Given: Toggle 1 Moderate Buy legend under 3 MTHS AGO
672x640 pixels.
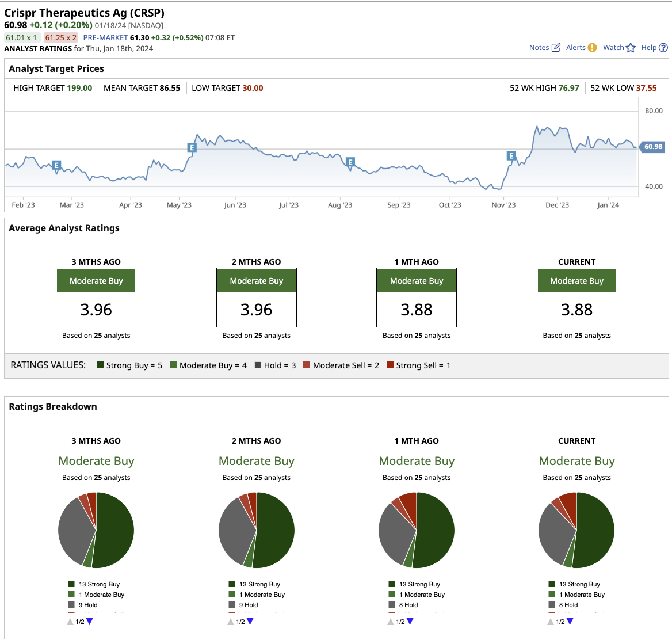Looking at the screenshot, I should click(97, 595).
